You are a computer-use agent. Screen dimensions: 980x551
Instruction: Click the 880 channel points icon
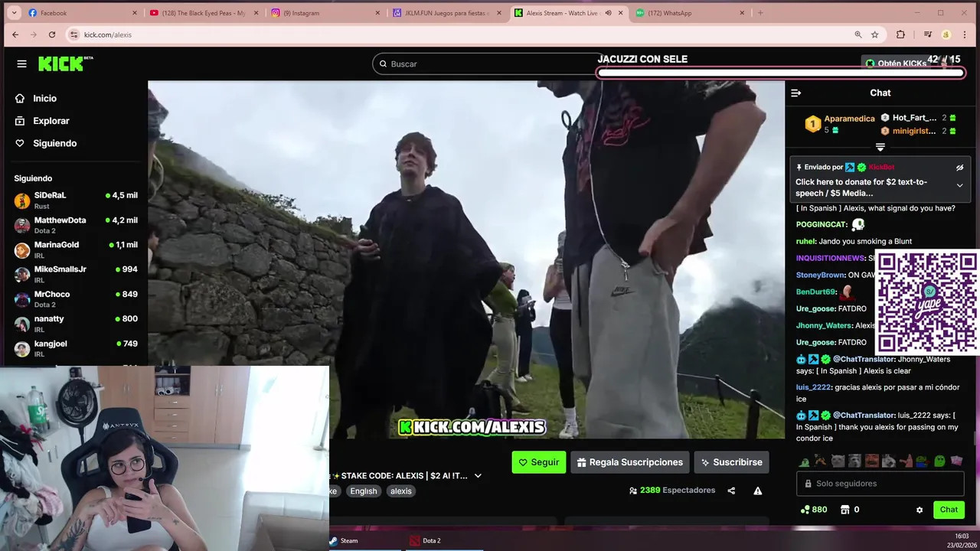(805, 510)
